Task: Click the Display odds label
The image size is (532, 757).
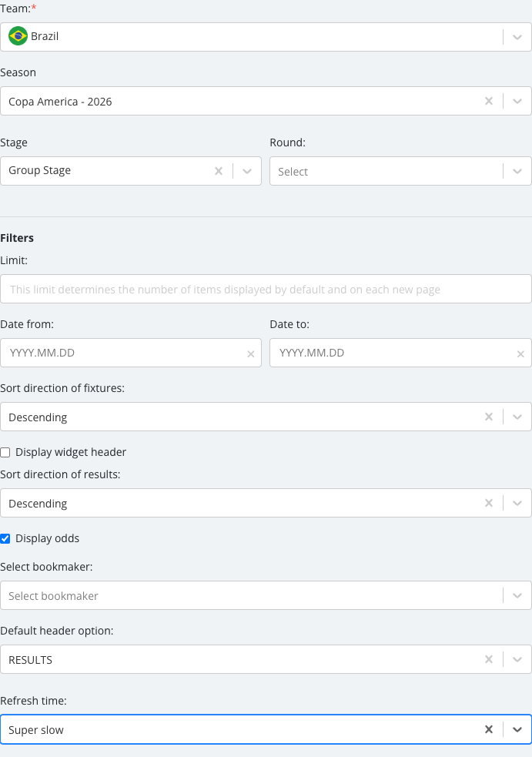Action: tap(47, 539)
